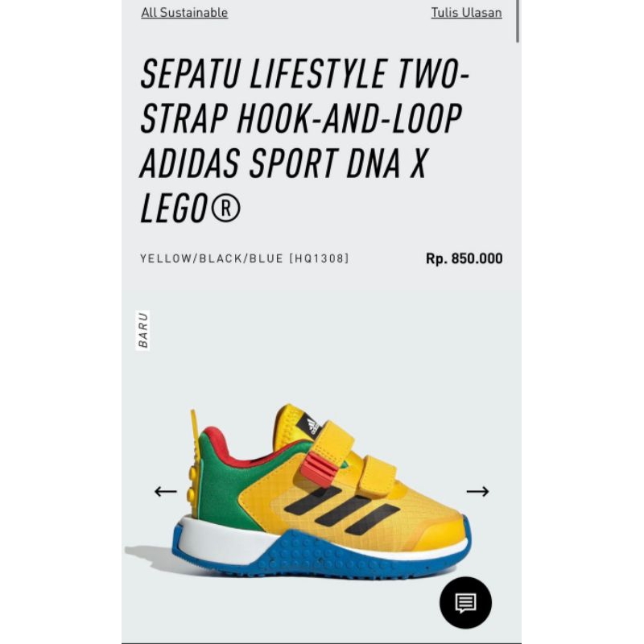644x644 pixels.
Task: Open the All Sustainable link
Action: 184,13
